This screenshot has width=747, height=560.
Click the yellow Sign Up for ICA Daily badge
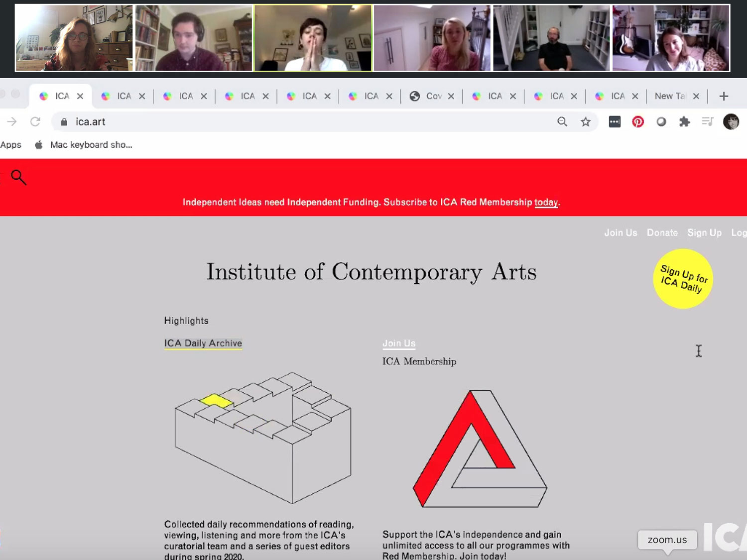683,279
